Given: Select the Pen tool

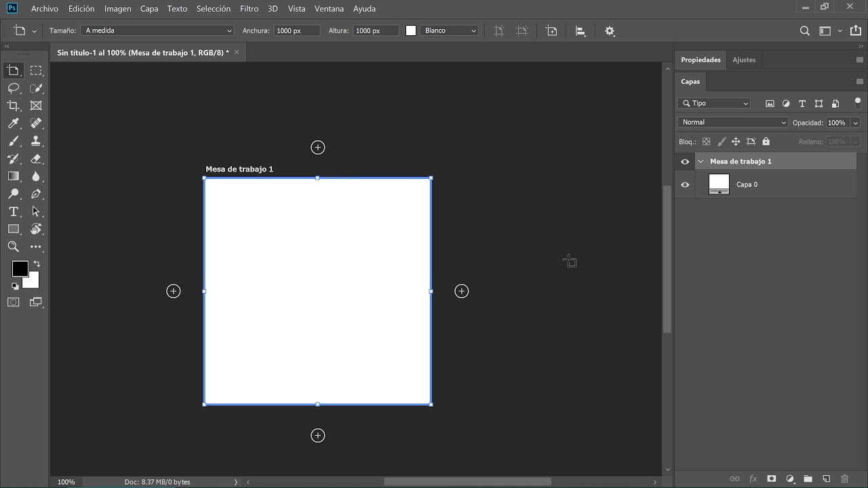Looking at the screenshot, I should (x=36, y=194).
